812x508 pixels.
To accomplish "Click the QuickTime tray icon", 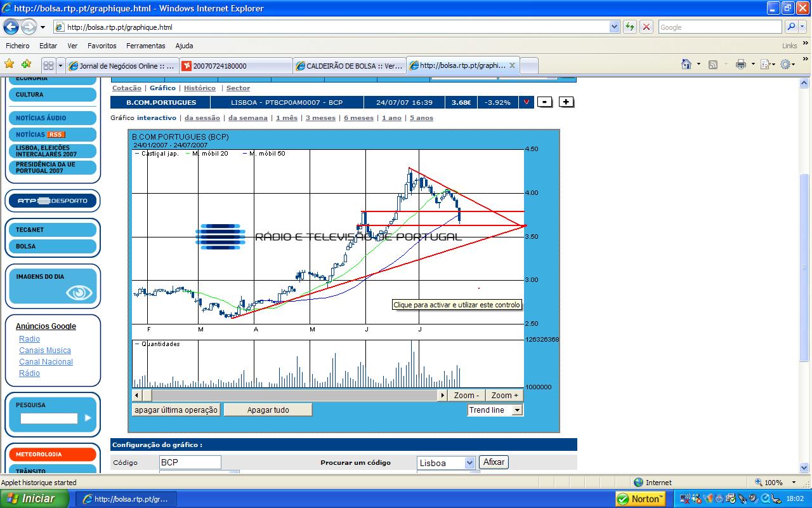I will 766,498.
